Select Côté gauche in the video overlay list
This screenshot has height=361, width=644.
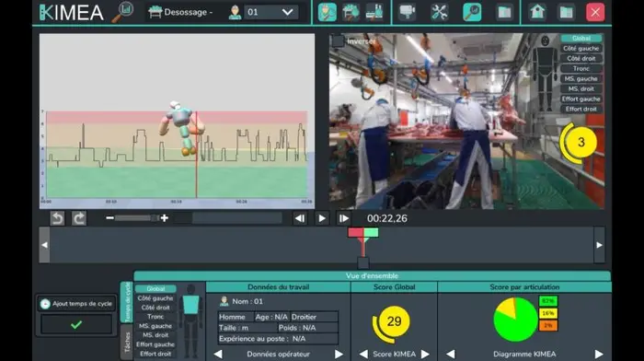(581, 49)
